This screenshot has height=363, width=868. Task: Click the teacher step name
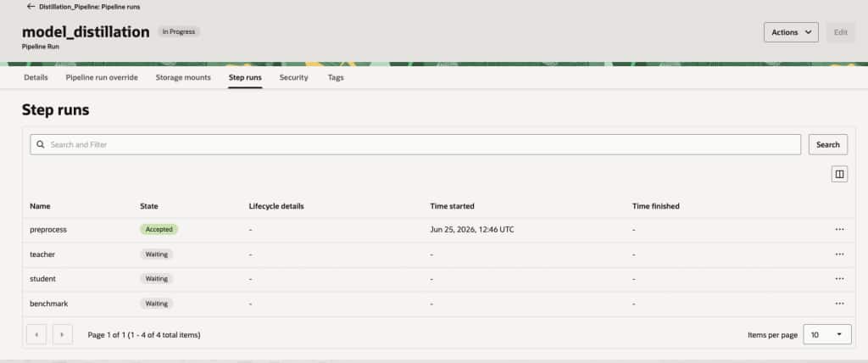pos(42,254)
